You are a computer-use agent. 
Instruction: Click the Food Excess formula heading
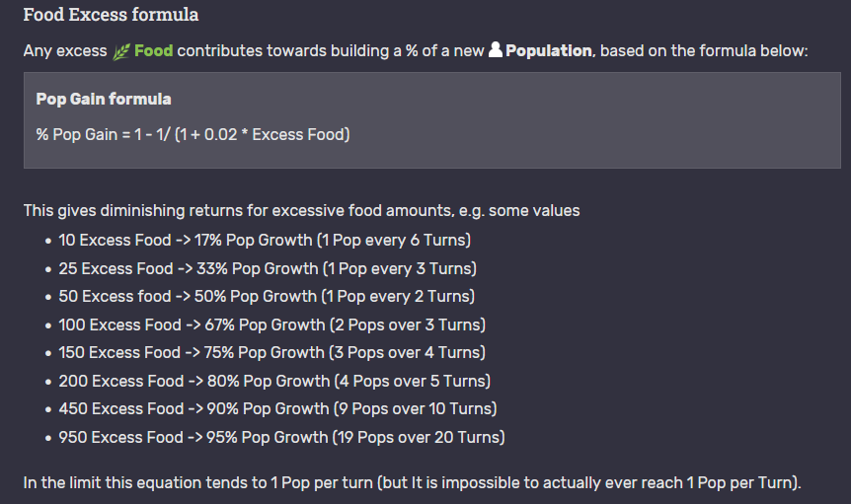point(111,15)
